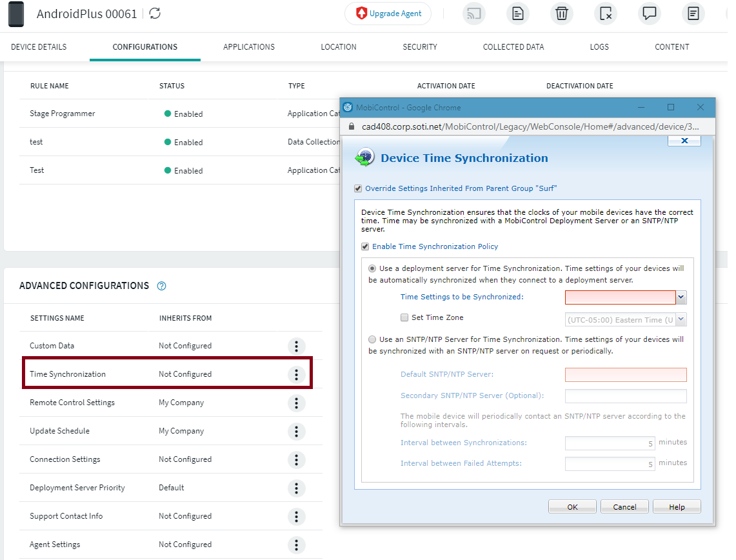The image size is (736, 560).
Task: Check the Set Time Zone checkbox
Action: pyautogui.click(x=404, y=317)
